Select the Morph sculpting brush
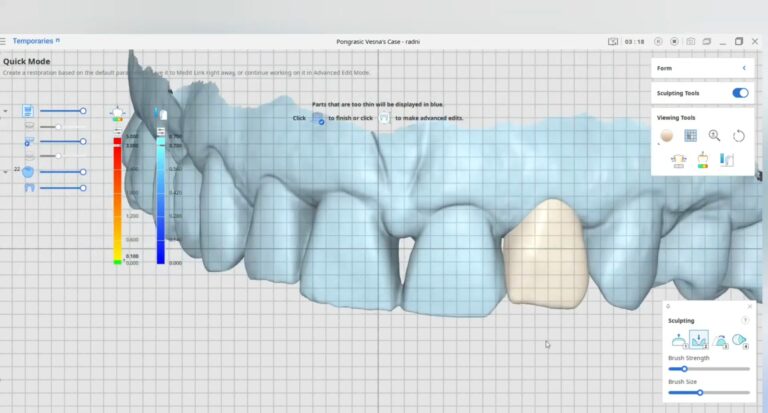Viewport: 768px width, 413px height. pos(740,340)
